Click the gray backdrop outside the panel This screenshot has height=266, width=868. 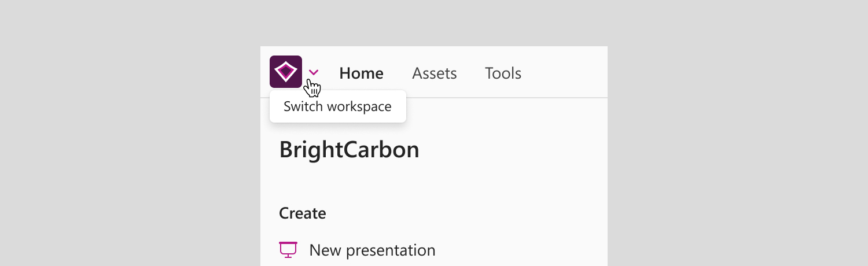point(130,133)
